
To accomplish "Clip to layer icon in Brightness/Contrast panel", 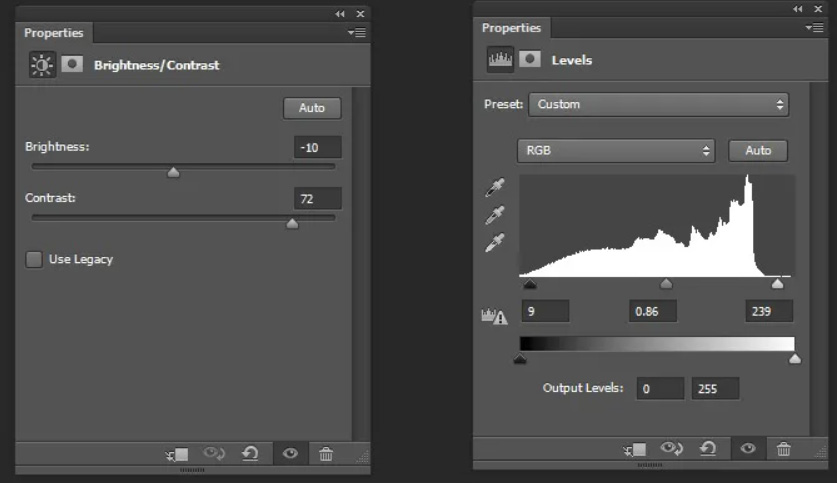I will [x=177, y=454].
